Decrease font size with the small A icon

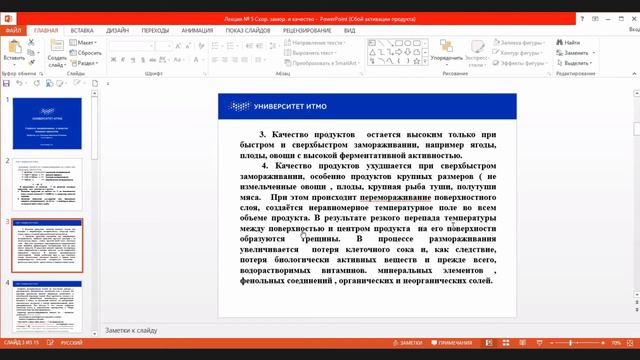[187, 46]
